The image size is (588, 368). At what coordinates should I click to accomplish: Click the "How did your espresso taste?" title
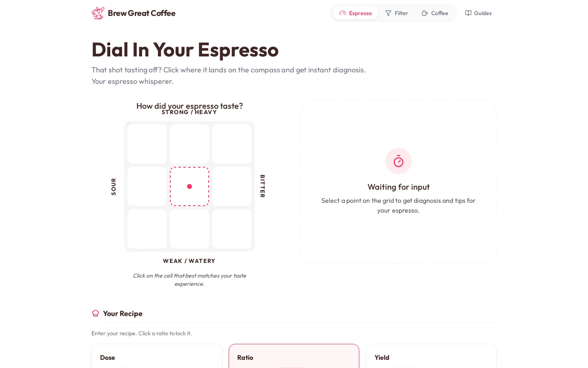(189, 105)
